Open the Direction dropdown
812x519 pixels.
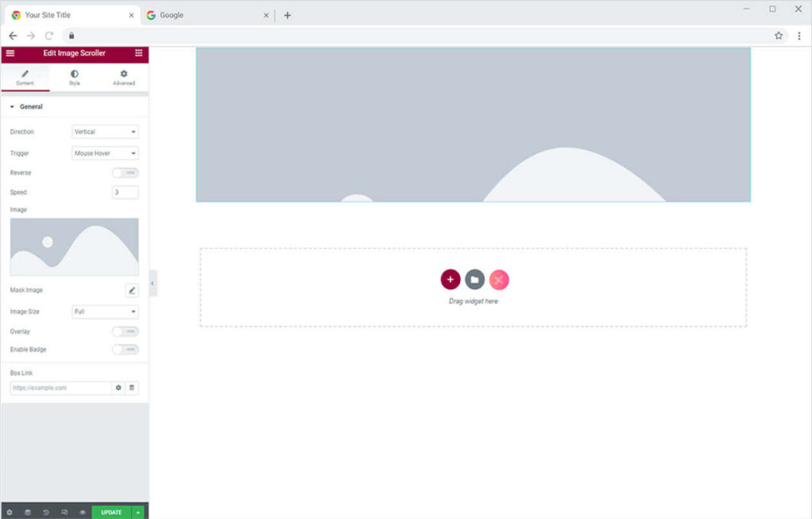[x=105, y=132]
